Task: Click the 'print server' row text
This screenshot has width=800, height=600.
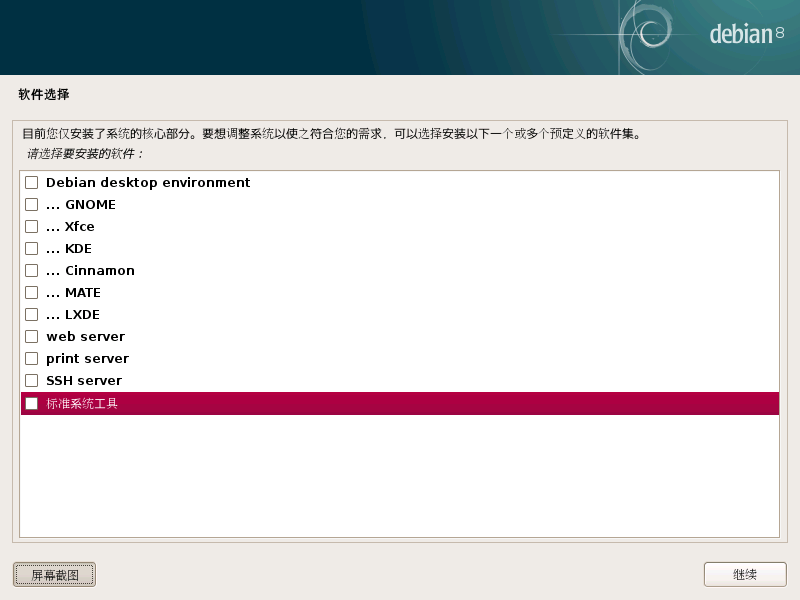Action: [87, 359]
